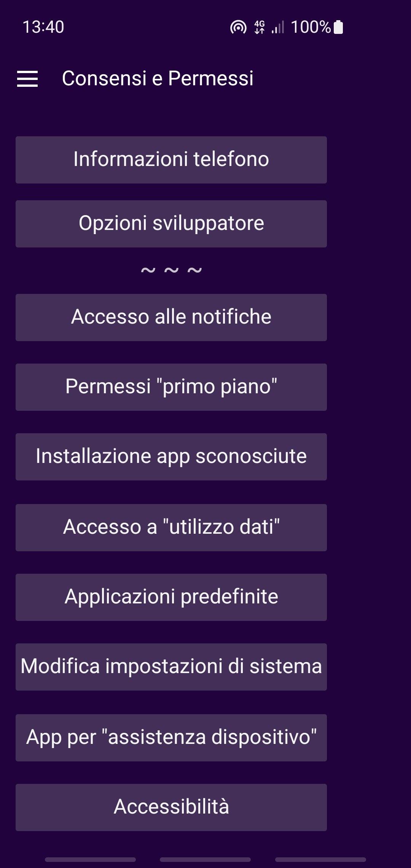Open Informazioni telefono

171,160
